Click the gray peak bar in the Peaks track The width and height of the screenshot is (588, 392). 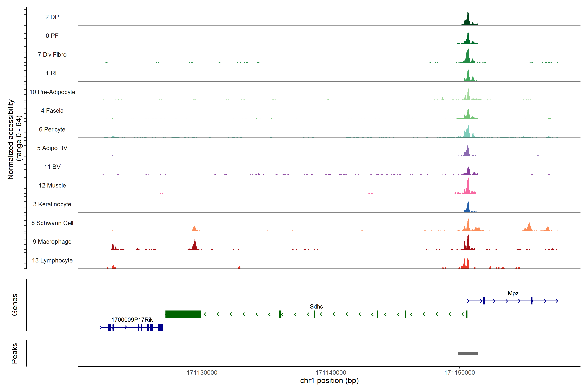[x=468, y=353]
